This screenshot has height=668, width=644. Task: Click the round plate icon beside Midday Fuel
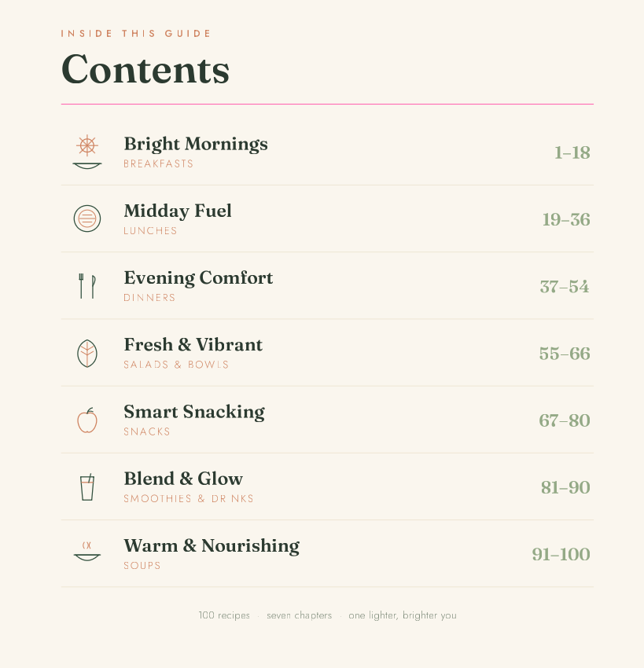pos(87,218)
